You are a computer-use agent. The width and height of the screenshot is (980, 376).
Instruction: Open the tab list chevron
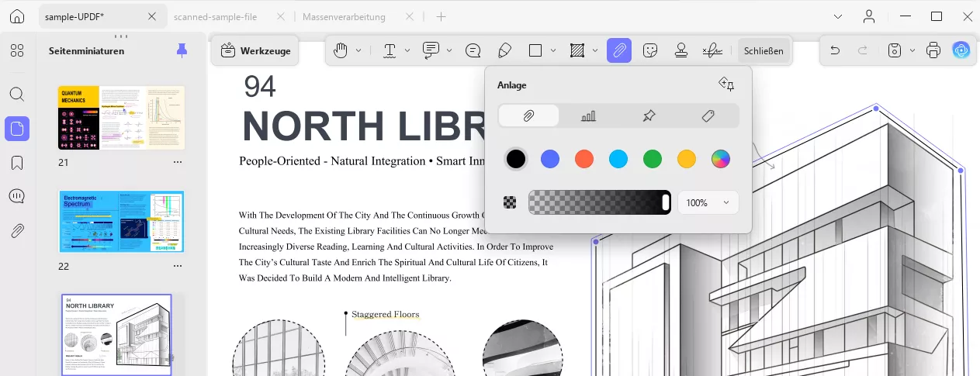pos(838,16)
